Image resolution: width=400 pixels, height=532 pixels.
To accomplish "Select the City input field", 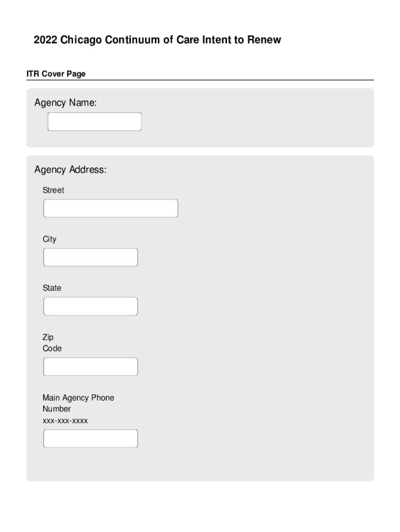I will (90, 258).
